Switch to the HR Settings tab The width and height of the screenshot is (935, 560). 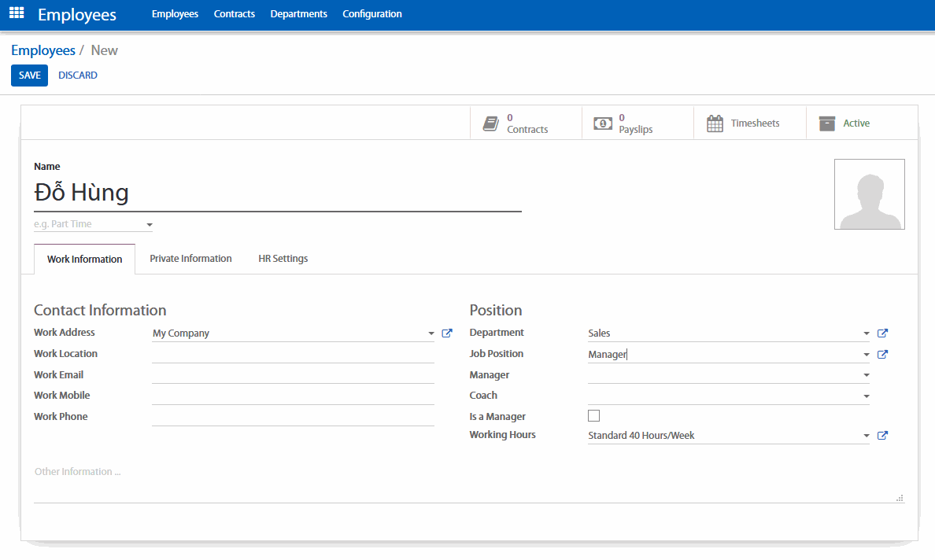[x=283, y=259]
